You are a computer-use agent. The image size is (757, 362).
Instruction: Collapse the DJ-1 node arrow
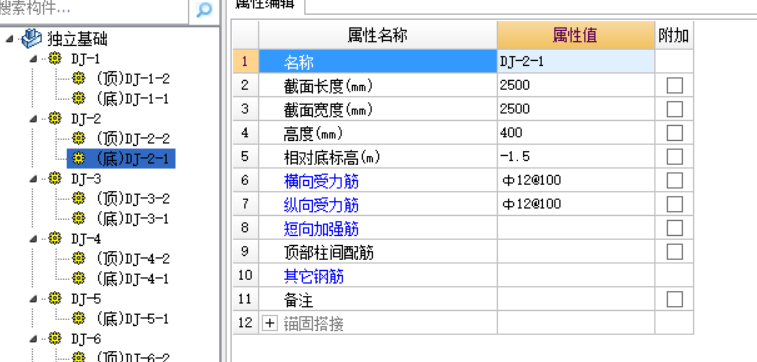point(33,59)
